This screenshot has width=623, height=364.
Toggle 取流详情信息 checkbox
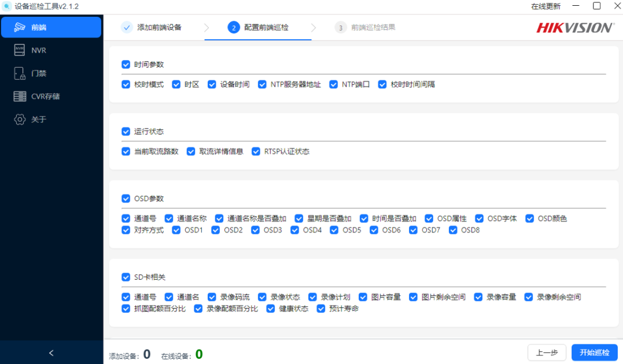[191, 151]
